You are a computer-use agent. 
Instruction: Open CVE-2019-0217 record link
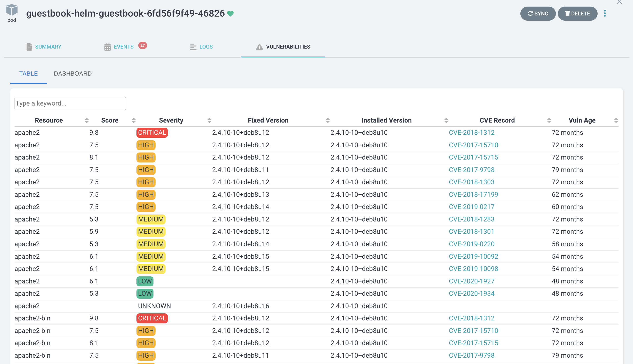[x=471, y=207]
